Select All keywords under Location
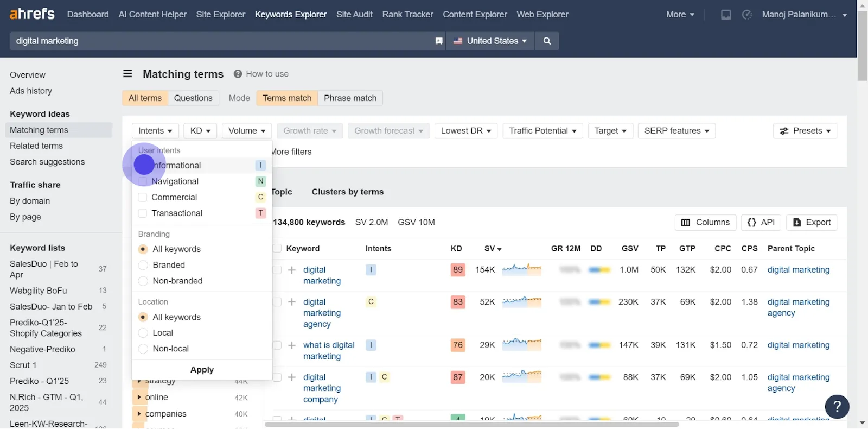The image size is (868, 429). click(x=143, y=317)
